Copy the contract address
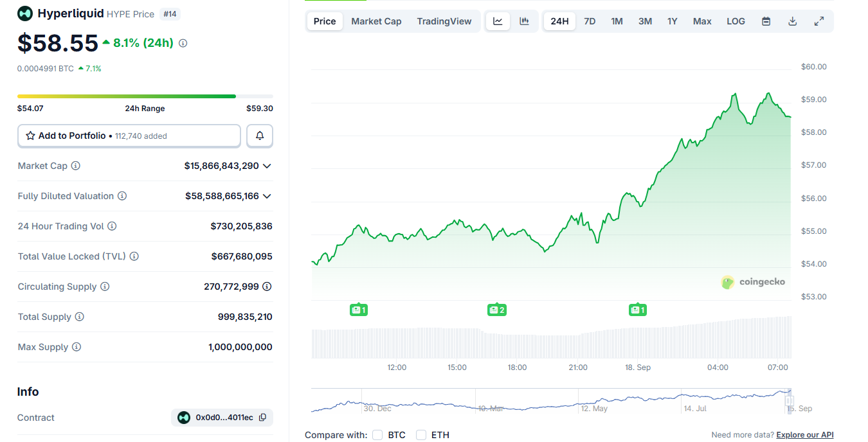The image size is (868, 442). pyautogui.click(x=262, y=417)
